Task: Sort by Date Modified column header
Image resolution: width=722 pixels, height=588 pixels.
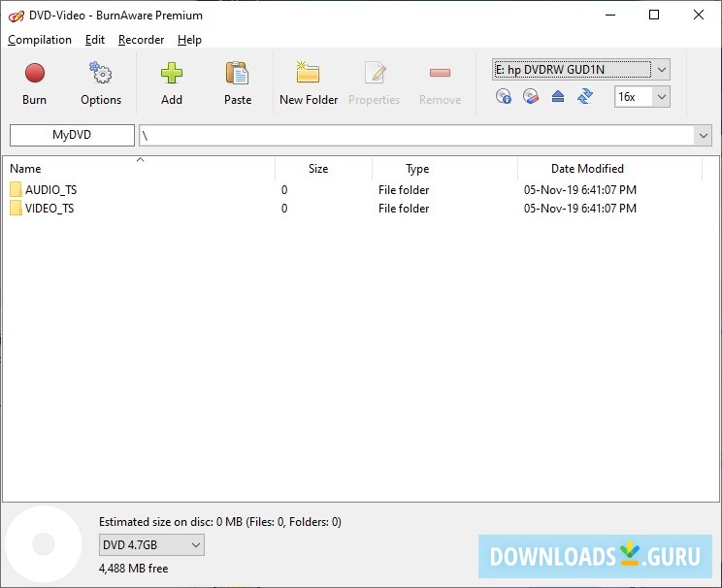Action: click(x=610, y=169)
